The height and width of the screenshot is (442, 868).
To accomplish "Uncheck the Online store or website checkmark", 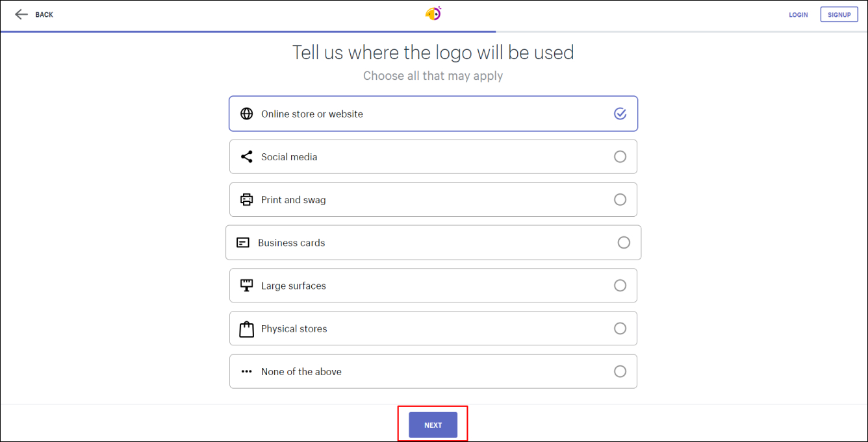I will (x=620, y=114).
